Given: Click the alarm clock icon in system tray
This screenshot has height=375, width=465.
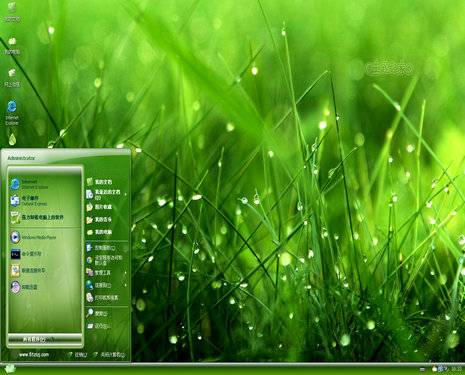Looking at the screenshot, I should click(434, 369).
